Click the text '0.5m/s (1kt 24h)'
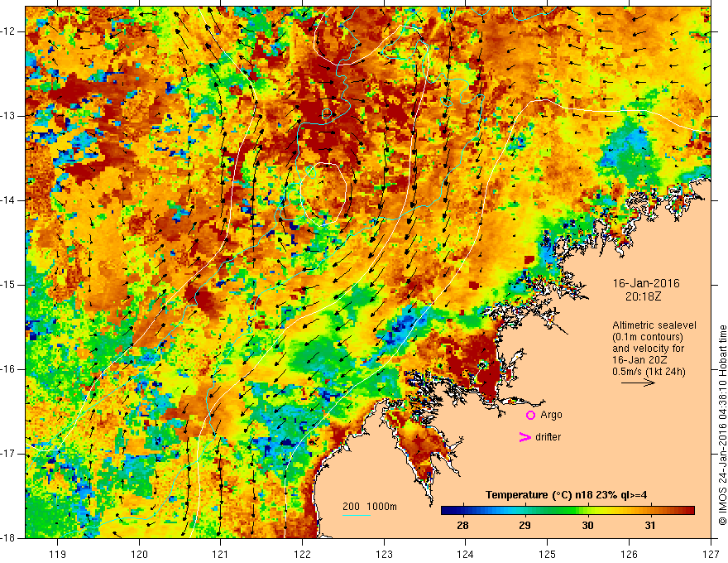This screenshot has width=728, height=563. tap(649, 372)
